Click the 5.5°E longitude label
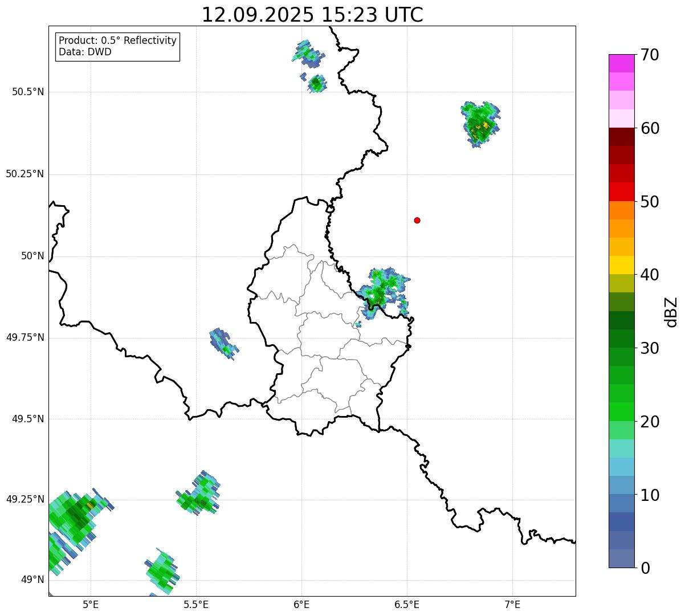 (x=196, y=604)
